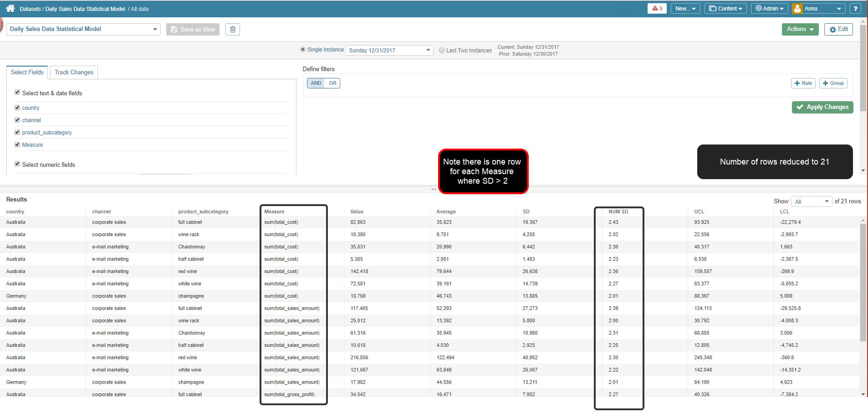Click the Apply Changes button
The width and height of the screenshot is (868, 418).
tap(822, 107)
